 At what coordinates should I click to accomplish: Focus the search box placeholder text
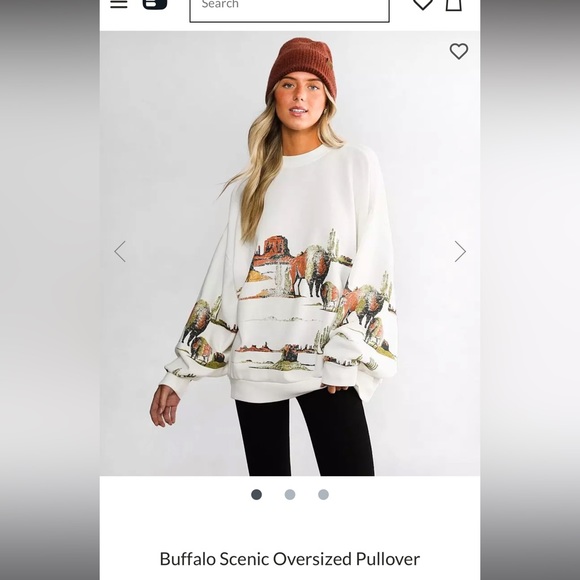220,4
